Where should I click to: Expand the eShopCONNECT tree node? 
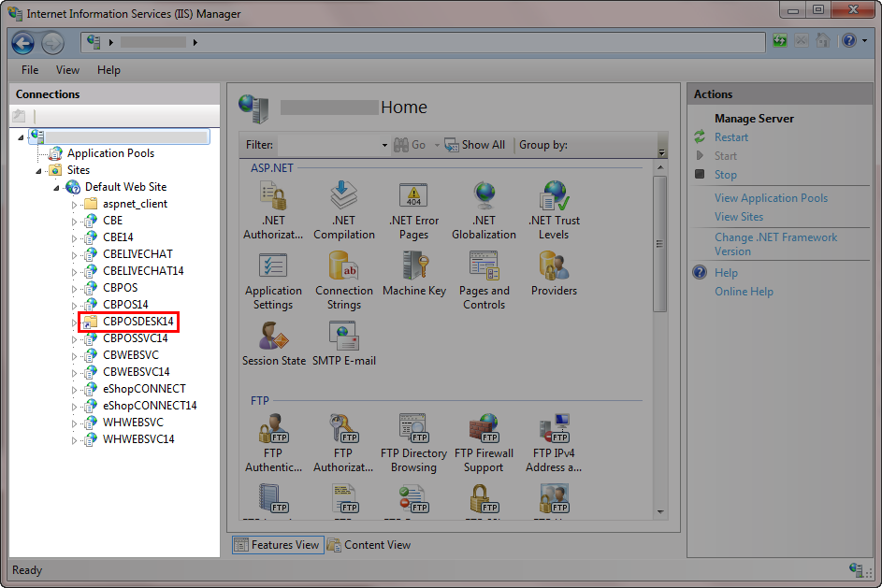tap(75, 389)
